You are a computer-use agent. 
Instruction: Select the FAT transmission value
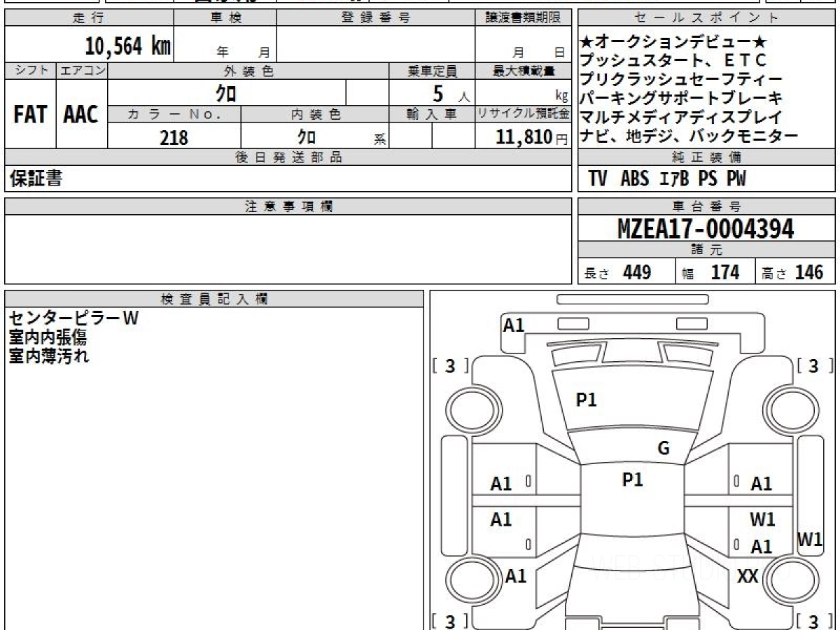coord(30,115)
